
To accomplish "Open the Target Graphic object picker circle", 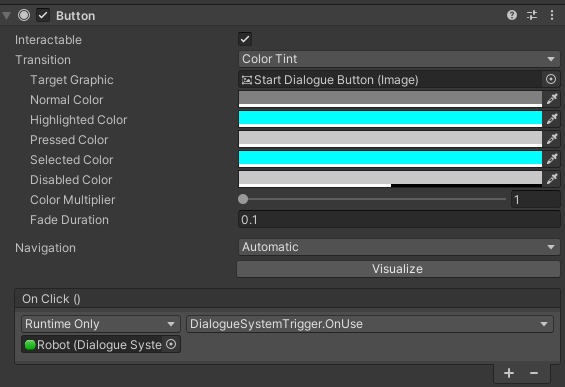I will tap(551, 79).
